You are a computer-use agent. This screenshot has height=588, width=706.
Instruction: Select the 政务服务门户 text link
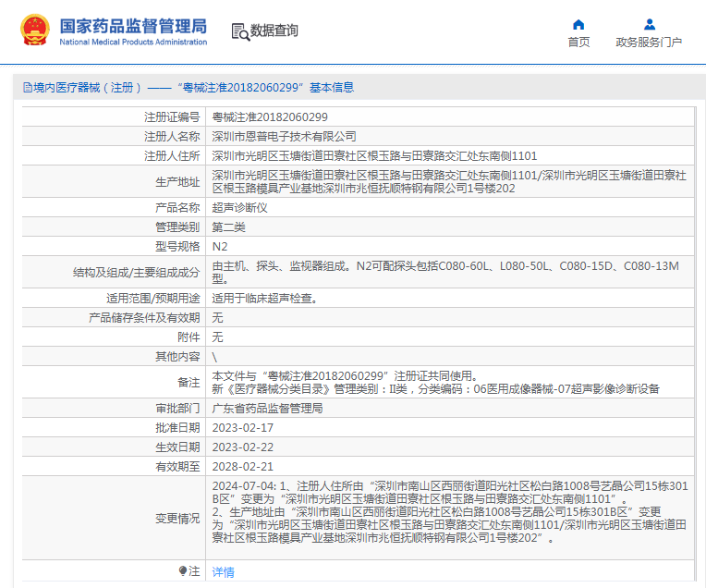649,42
